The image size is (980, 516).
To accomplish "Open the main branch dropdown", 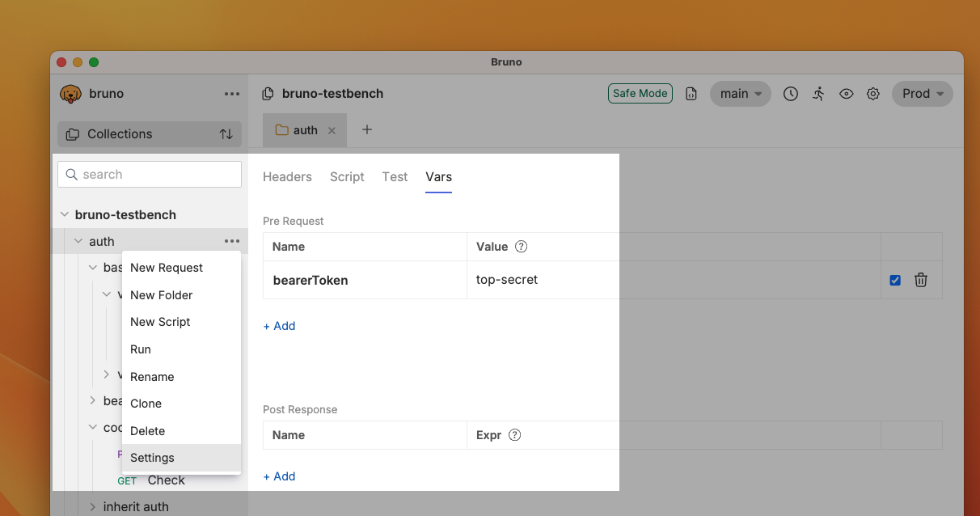I will 740,93.
